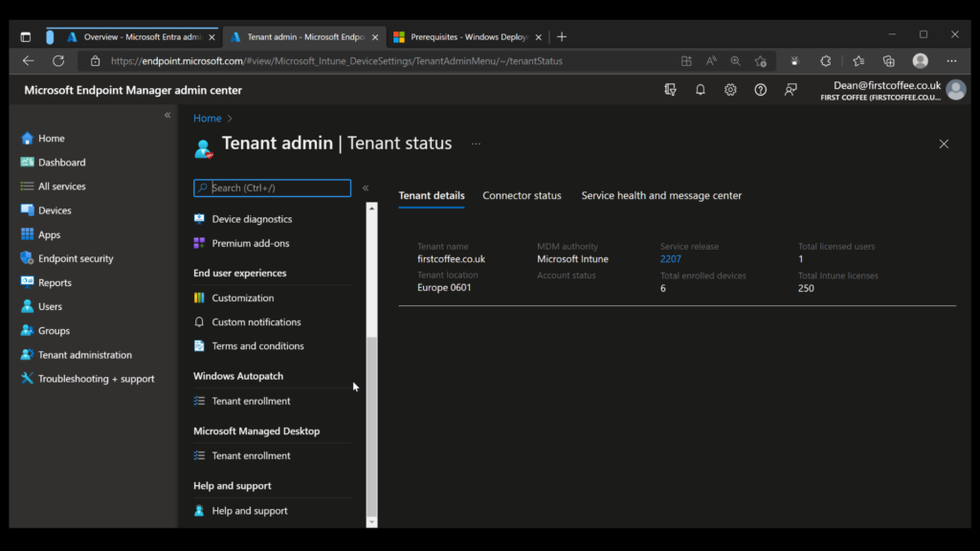Open the Dashboard from the sidebar
Viewport: 980px width, 551px height.
(61, 162)
